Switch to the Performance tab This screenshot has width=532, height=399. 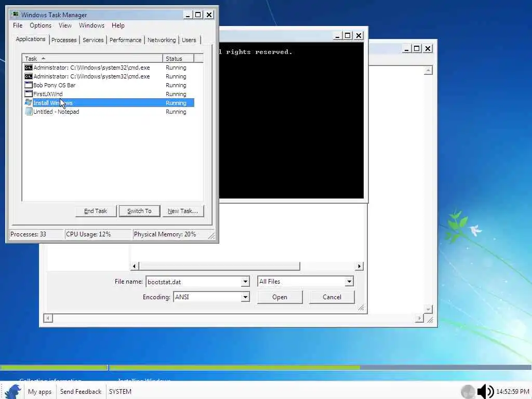coord(125,40)
